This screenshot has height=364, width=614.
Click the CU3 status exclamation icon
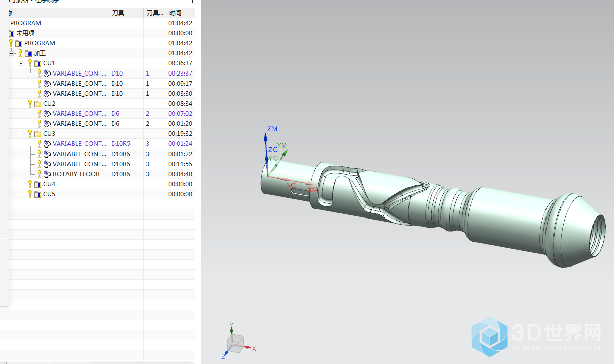[30, 134]
